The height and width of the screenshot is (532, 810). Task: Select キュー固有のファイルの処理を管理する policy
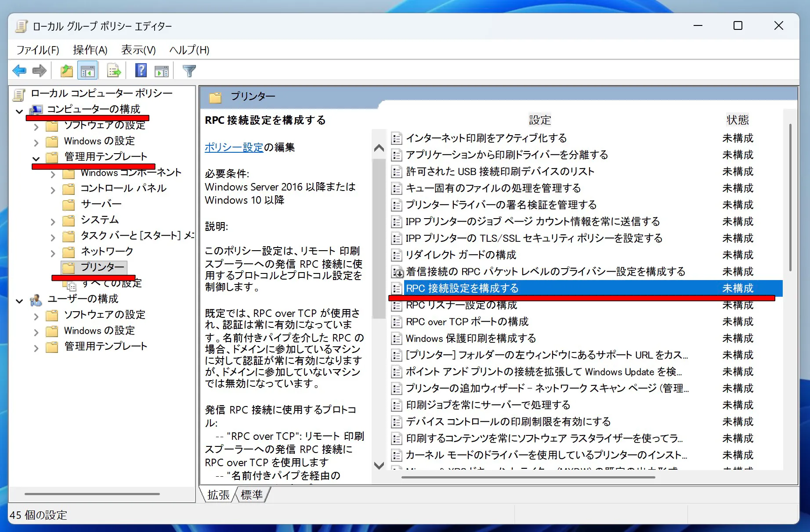493,188
